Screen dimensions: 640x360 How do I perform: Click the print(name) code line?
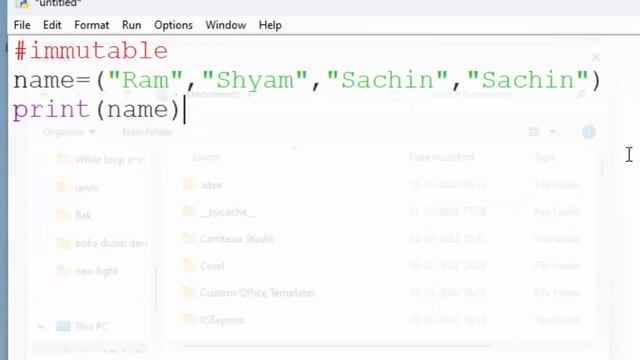pos(96,110)
